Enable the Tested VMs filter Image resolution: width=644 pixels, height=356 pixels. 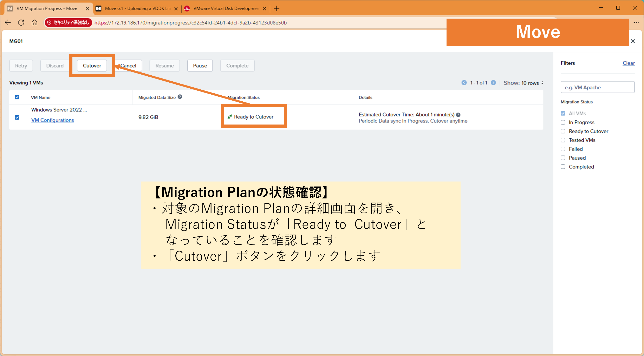(563, 140)
